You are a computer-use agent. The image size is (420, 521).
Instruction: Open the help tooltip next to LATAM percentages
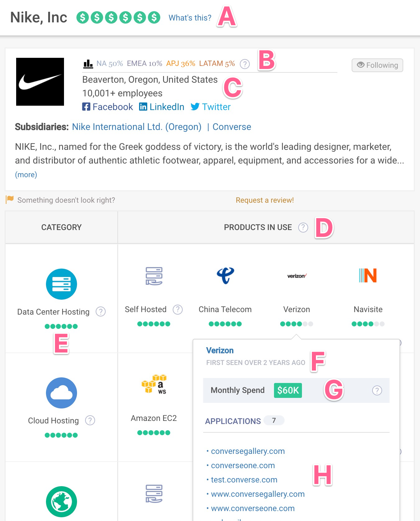click(245, 64)
